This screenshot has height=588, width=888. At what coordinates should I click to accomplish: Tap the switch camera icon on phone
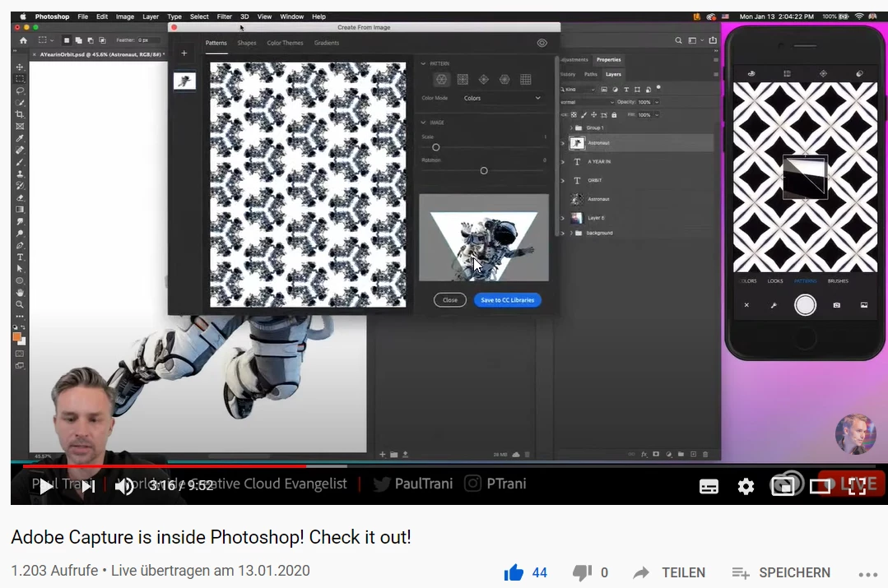pos(836,306)
